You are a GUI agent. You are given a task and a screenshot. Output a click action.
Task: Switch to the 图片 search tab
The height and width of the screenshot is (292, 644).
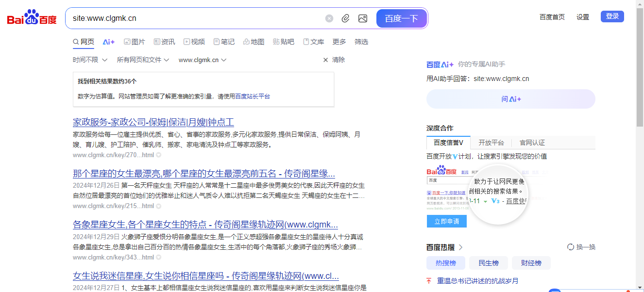tap(135, 42)
